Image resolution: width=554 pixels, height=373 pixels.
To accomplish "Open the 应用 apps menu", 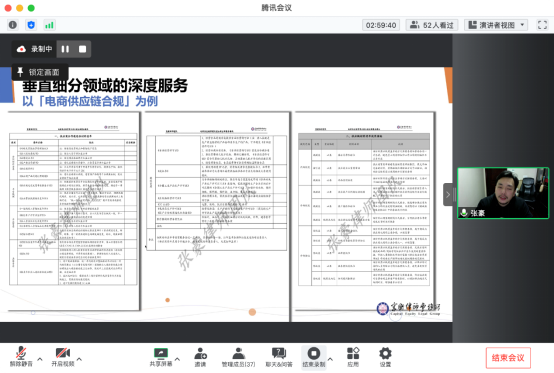I will pyautogui.click(x=353, y=357).
